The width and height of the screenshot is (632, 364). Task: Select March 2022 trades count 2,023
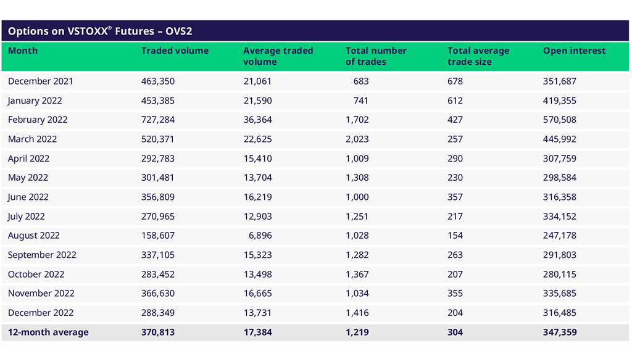[x=357, y=139]
